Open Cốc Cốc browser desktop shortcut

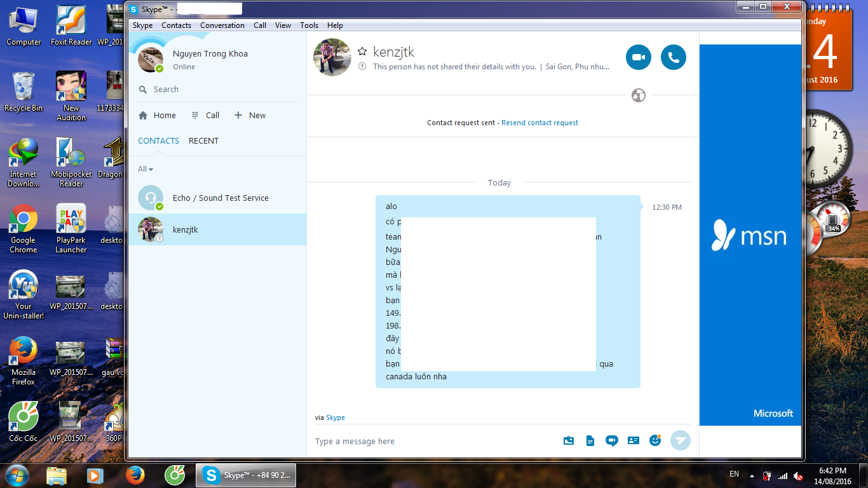[24, 423]
